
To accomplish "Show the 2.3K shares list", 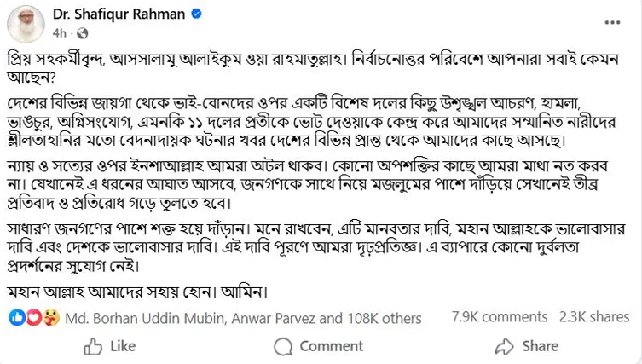I will click(593, 316).
